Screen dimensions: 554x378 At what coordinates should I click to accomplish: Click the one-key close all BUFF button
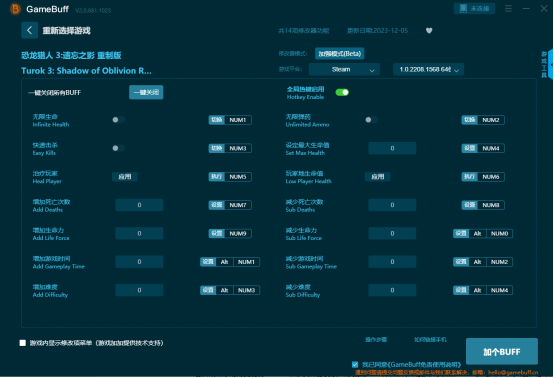tap(146, 92)
